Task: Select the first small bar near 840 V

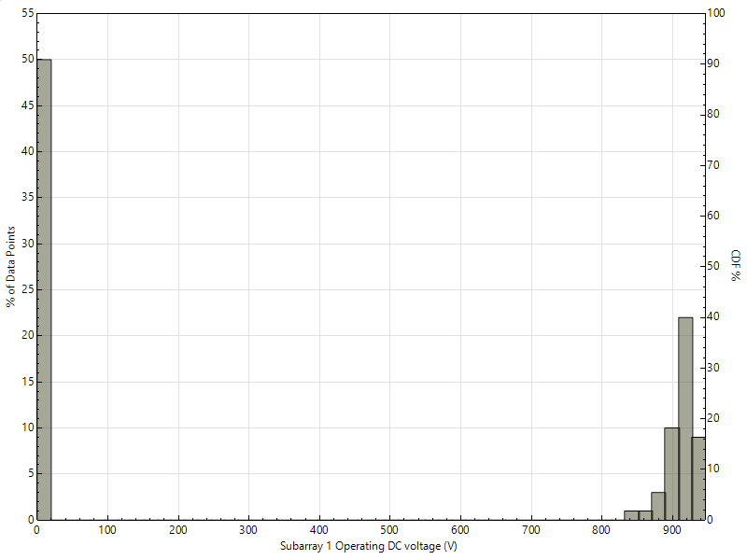Action: click(x=631, y=515)
